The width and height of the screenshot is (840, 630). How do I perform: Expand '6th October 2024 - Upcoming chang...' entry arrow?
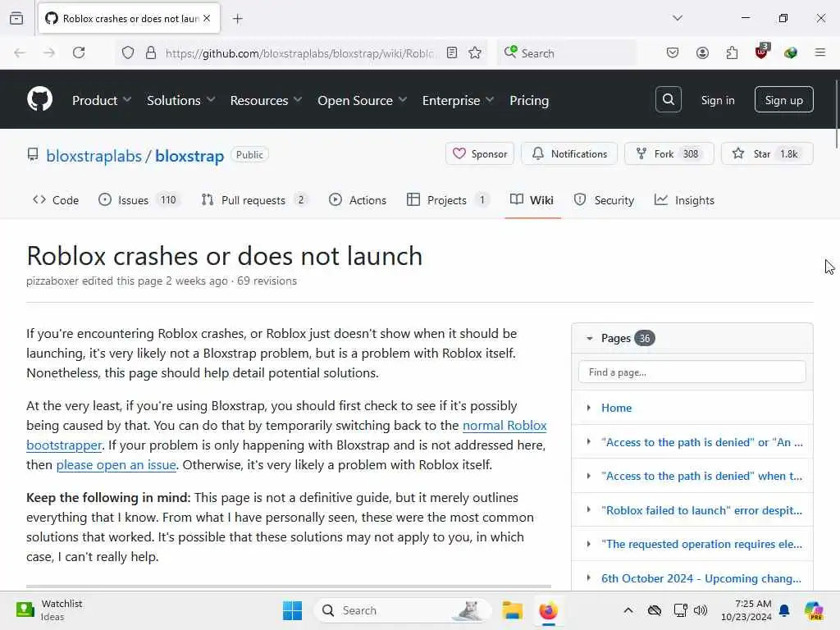[x=589, y=578]
